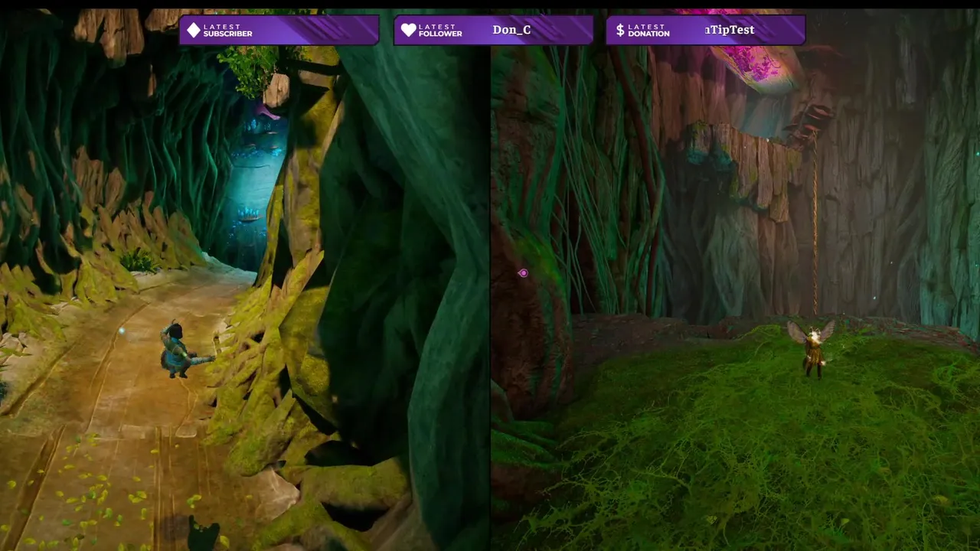The width and height of the screenshot is (980, 551).
Task: Click the dollar sign icon on Latest Donation banner
Action: 620,30
